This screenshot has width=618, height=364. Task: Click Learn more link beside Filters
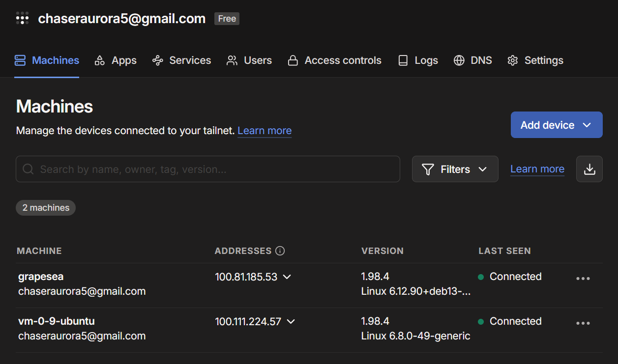coord(537,169)
